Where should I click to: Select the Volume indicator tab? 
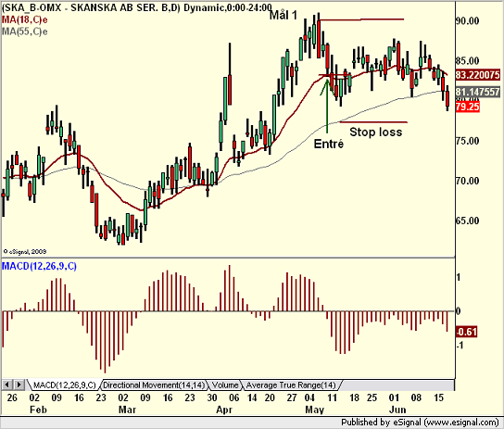click(225, 385)
